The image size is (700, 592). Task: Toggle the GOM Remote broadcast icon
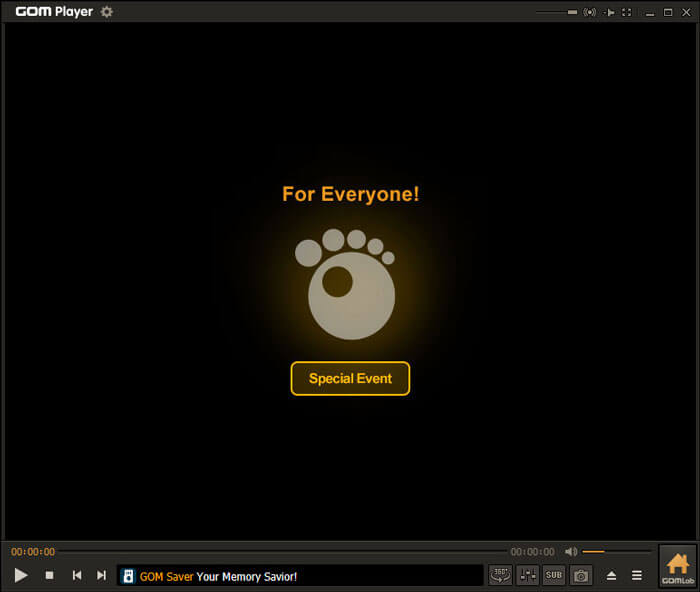click(589, 12)
